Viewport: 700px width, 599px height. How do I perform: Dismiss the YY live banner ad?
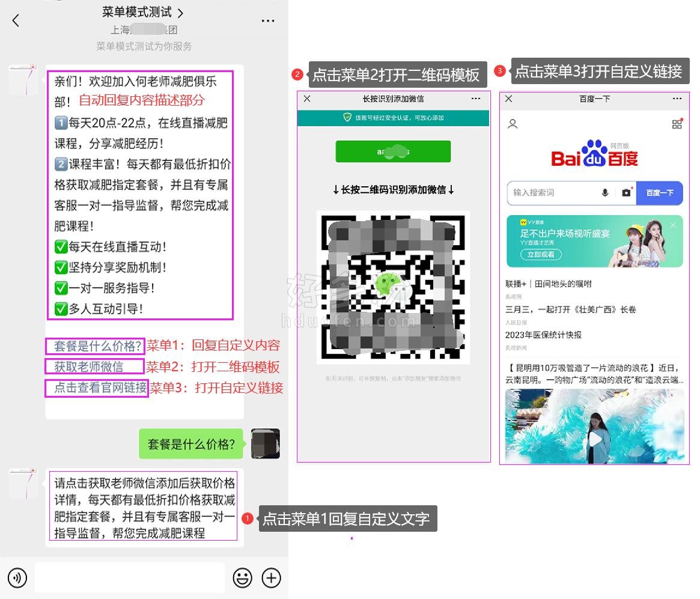click(x=673, y=225)
